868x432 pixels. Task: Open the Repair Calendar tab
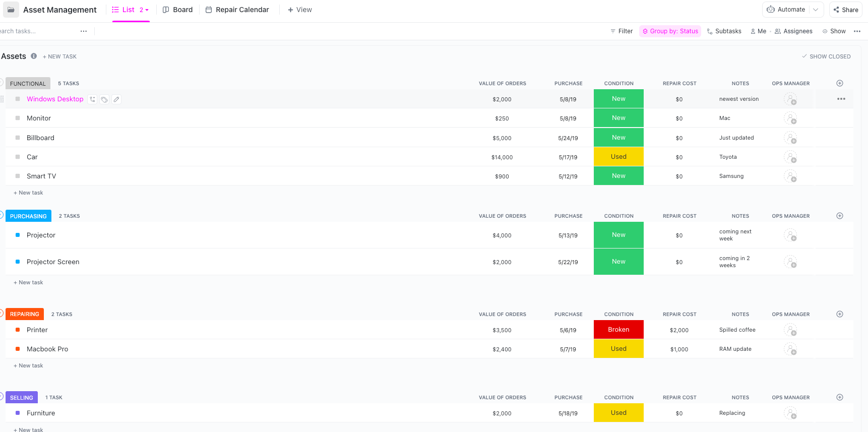tap(237, 10)
